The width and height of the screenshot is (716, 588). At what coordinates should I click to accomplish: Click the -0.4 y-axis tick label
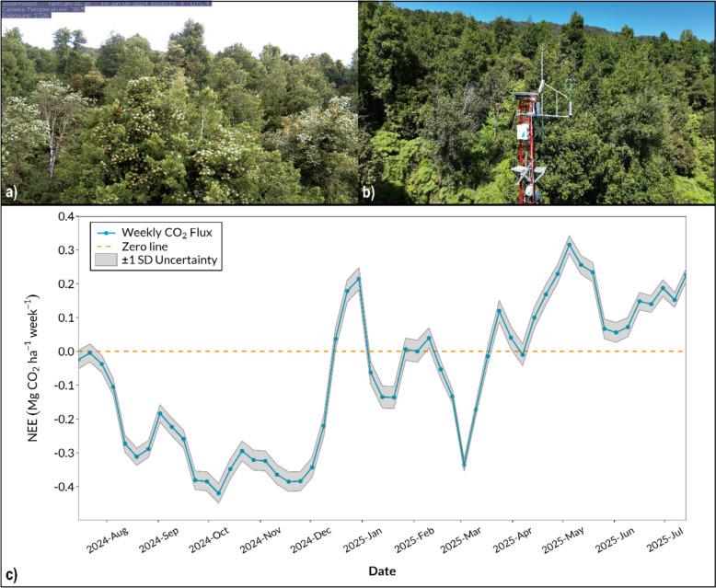[63, 487]
